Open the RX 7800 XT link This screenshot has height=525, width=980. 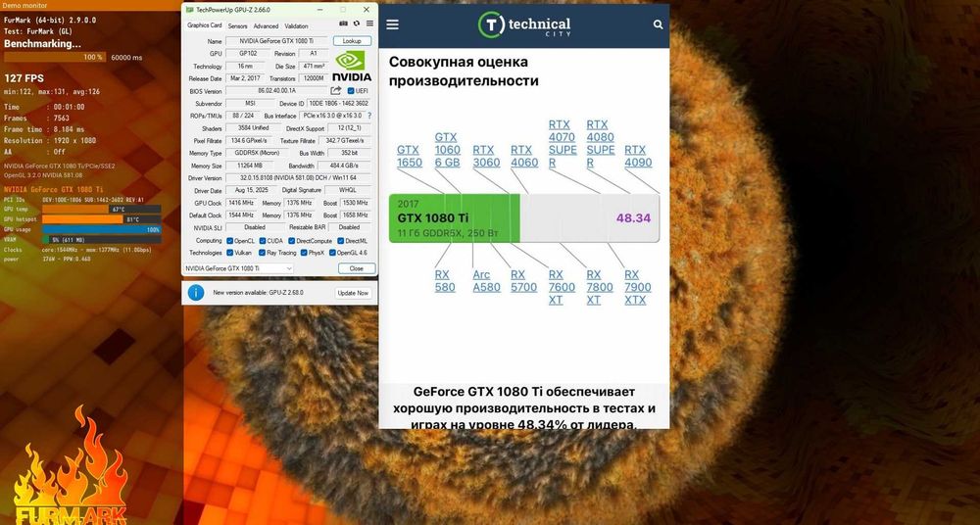coord(600,287)
